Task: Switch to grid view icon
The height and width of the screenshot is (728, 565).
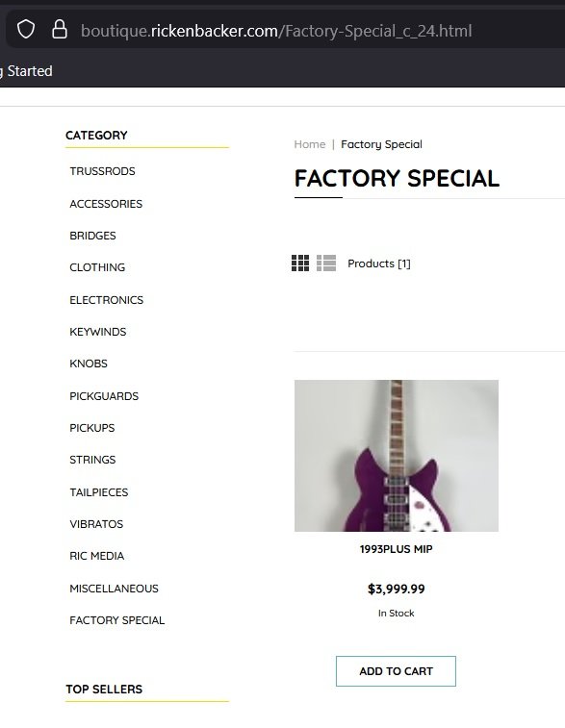Action: [x=300, y=264]
